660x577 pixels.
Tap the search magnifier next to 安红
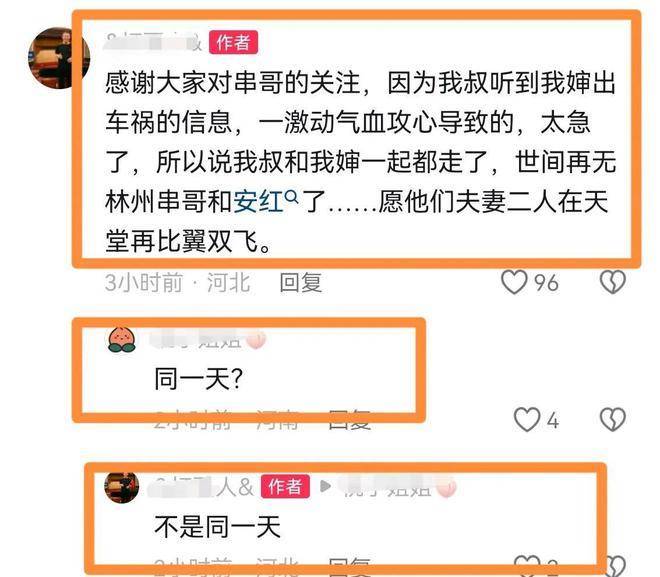click(292, 197)
